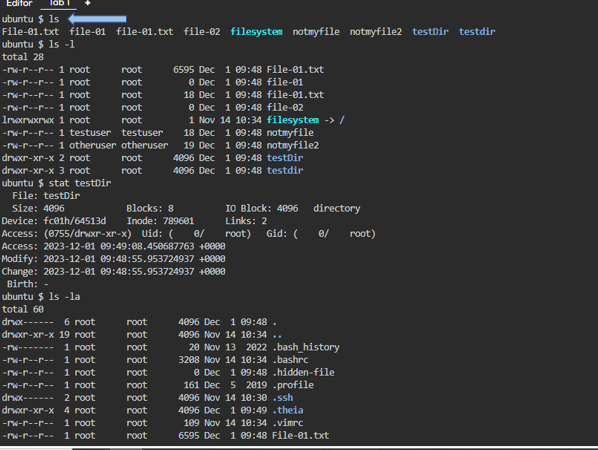This screenshot has height=450, width=598.
Task: Select 'IO Block: 4096' value
Action: 262,208
